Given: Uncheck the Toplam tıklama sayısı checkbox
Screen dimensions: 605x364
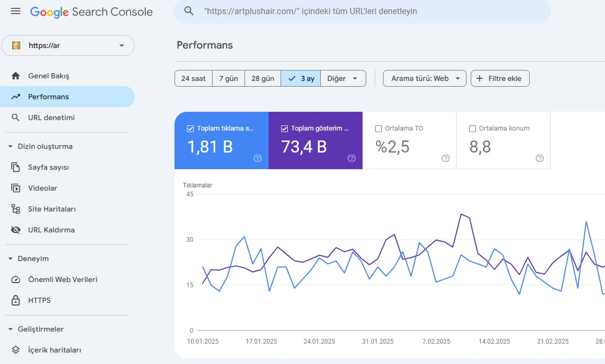Looking at the screenshot, I should [x=190, y=128].
